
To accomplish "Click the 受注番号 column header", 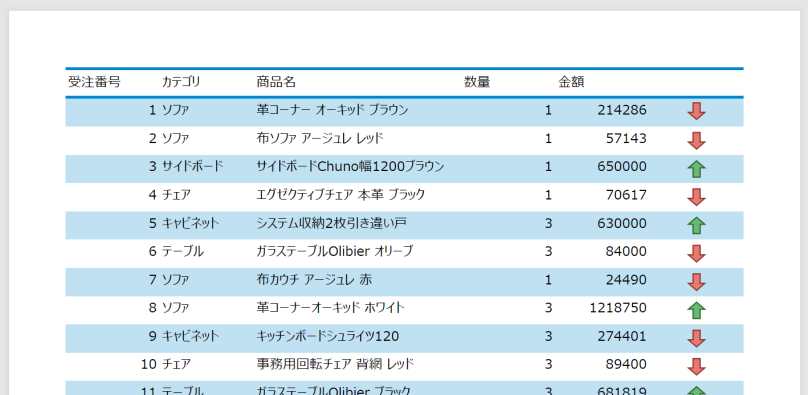I will pos(94,82).
